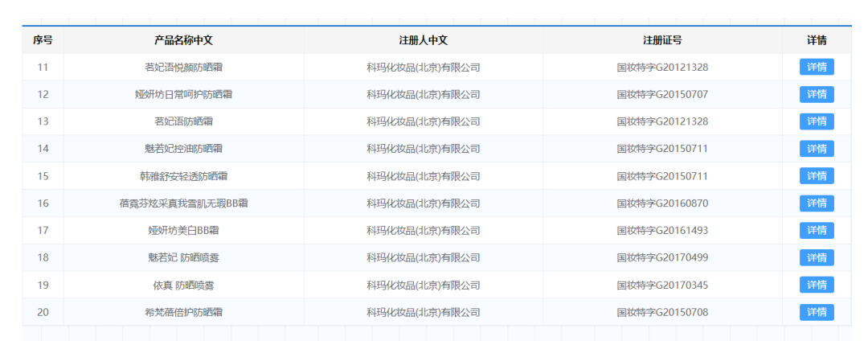
Task: Click registration number 国妆特字G20150708
Action: pos(662,312)
